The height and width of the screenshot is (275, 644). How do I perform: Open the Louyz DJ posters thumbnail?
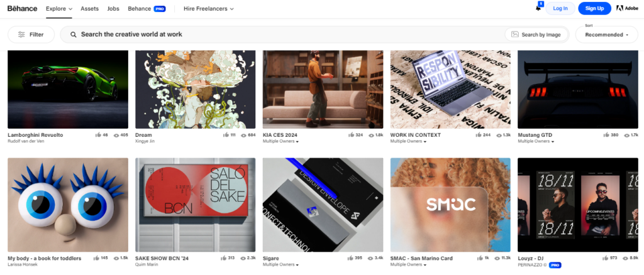click(578, 205)
